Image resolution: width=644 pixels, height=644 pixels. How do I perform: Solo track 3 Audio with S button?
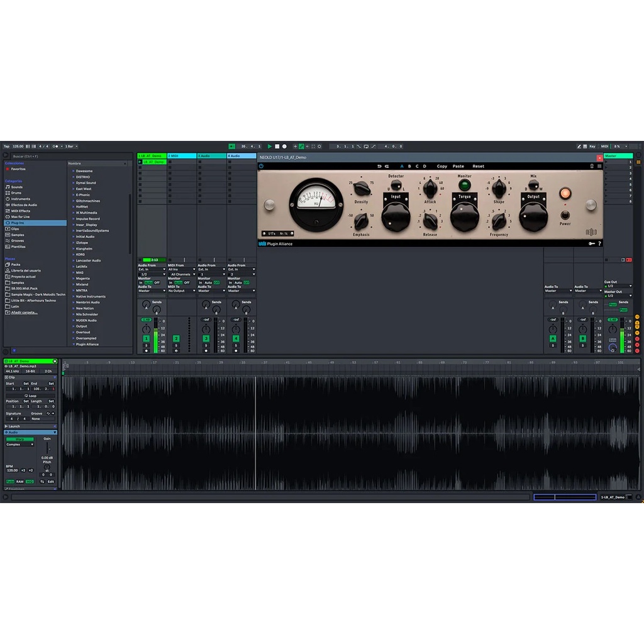(206, 345)
